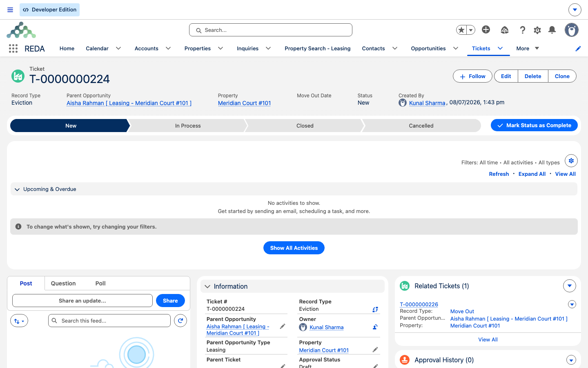Expand the Calendar nav dropdown
The width and height of the screenshot is (588, 368).
pyautogui.click(x=118, y=48)
